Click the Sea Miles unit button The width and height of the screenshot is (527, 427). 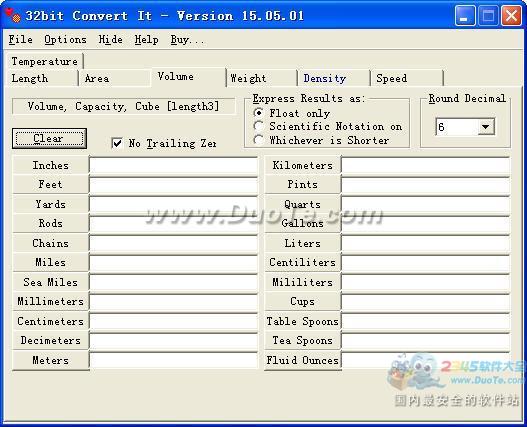coord(50,282)
